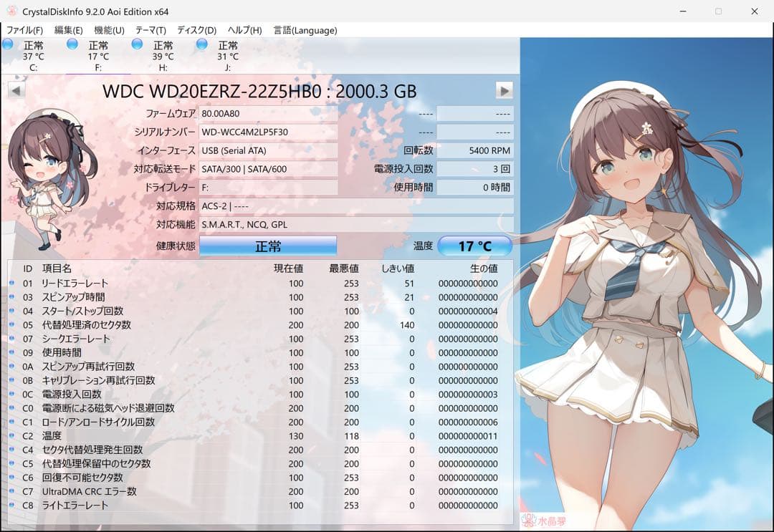Open the 機能(U) menu
The width and height of the screenshot is (774, 532).
109,30
